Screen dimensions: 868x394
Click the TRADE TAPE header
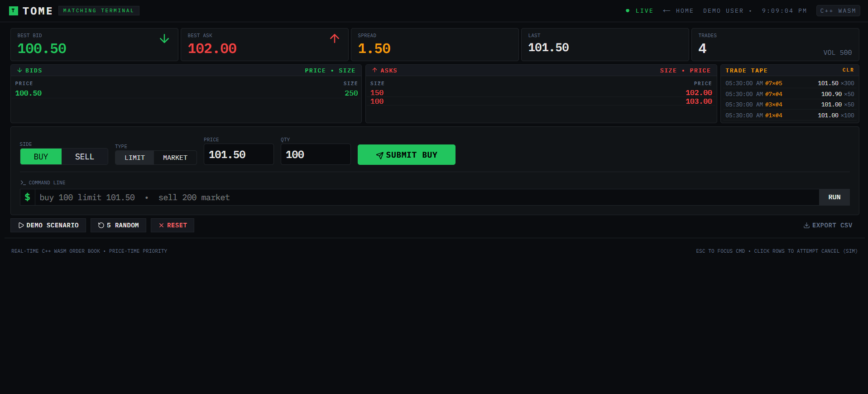point(746,70)
